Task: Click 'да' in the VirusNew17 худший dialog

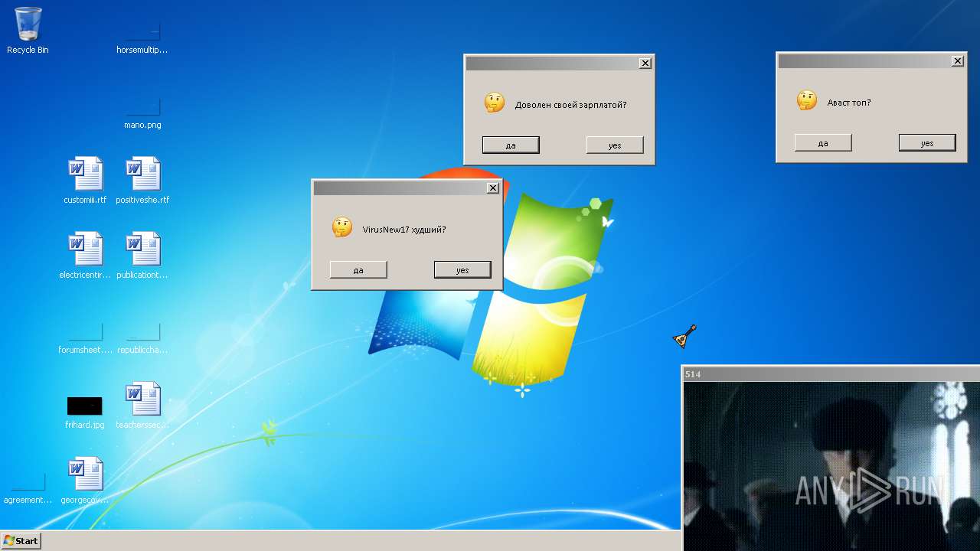Action: [x=358, y=270]
